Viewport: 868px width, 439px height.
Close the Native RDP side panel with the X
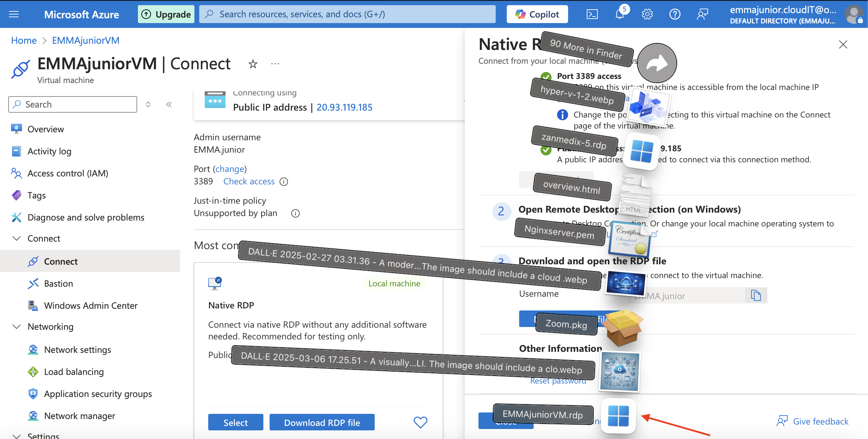[843, 44]
